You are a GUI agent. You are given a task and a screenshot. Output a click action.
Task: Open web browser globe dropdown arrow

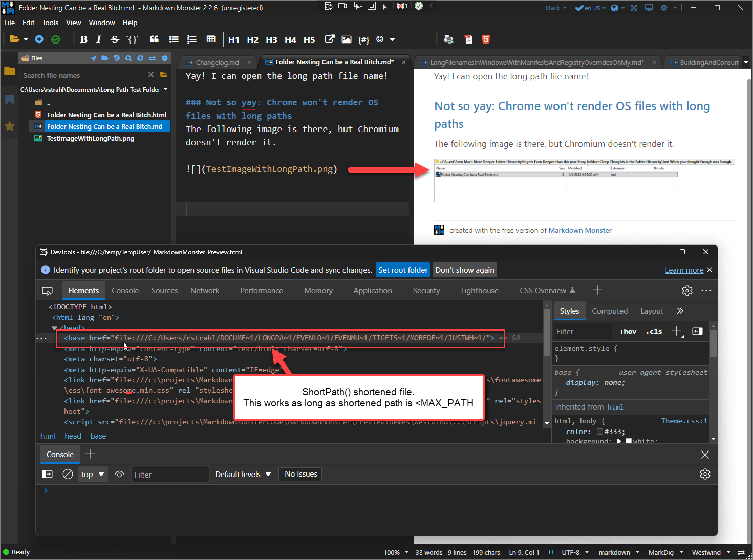pyautogui.click(x=623, y=8)
